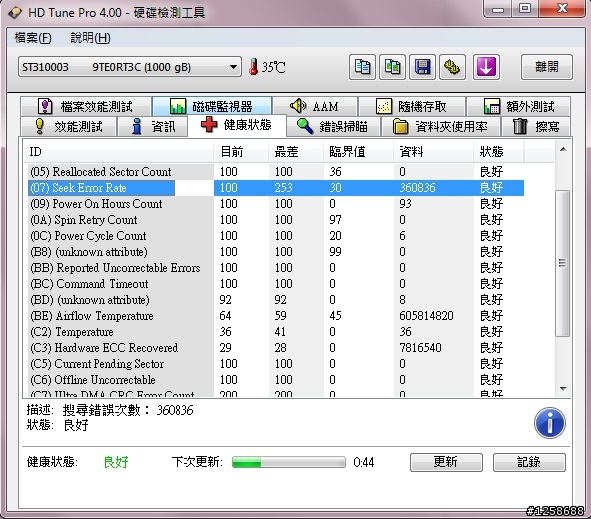Open the ST310003 drive selection dropdown
Image resolution: width=591 pixels, height=519 pixels.
pyautogui.click(x=130, y=67)
